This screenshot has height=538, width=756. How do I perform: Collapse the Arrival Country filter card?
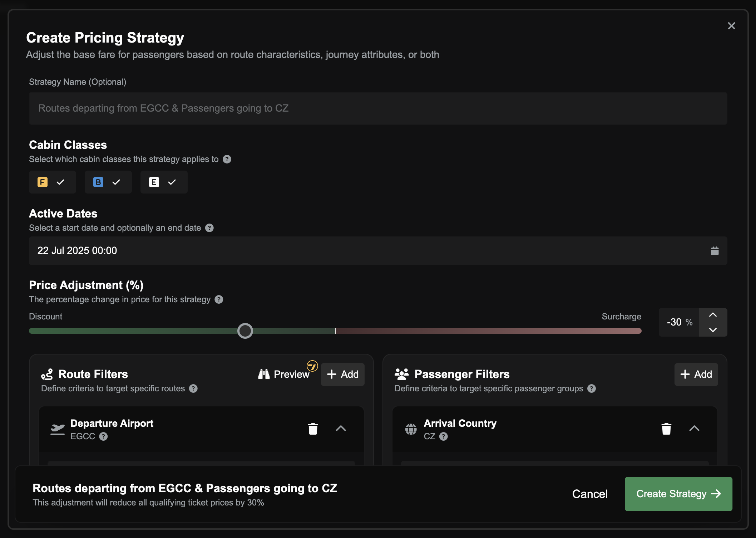pyautogui.click(x=694, y=429)
